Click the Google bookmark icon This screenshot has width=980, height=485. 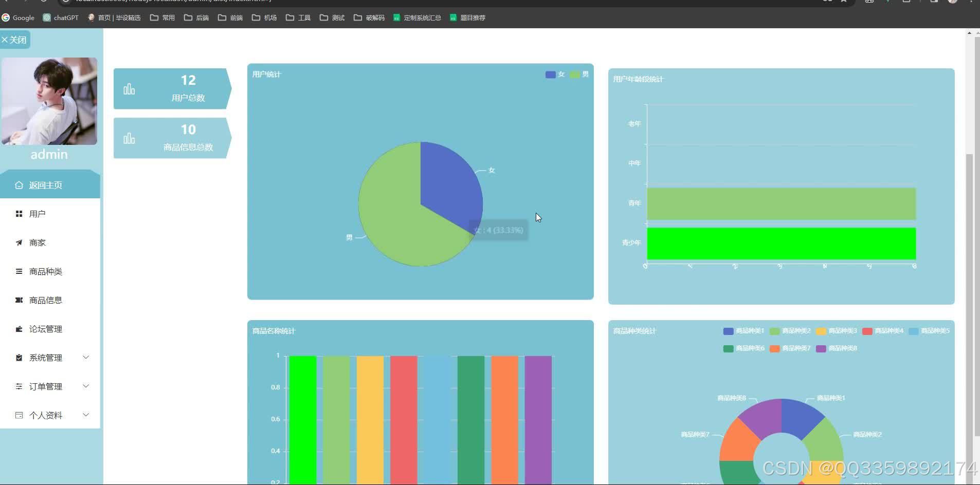pyautogui.click(x=6, y=17)
